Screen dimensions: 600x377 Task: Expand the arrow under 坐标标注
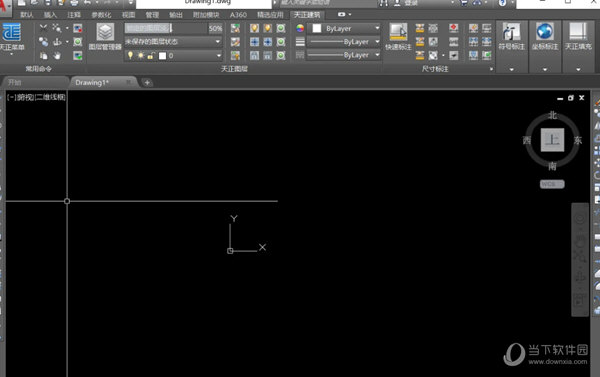coord(545,69)
